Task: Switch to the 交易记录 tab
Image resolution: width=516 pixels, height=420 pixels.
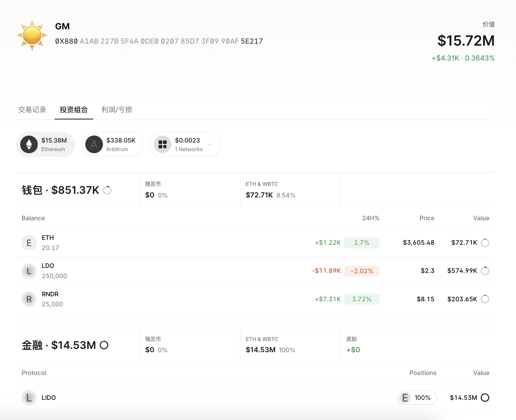Action: 32,110
